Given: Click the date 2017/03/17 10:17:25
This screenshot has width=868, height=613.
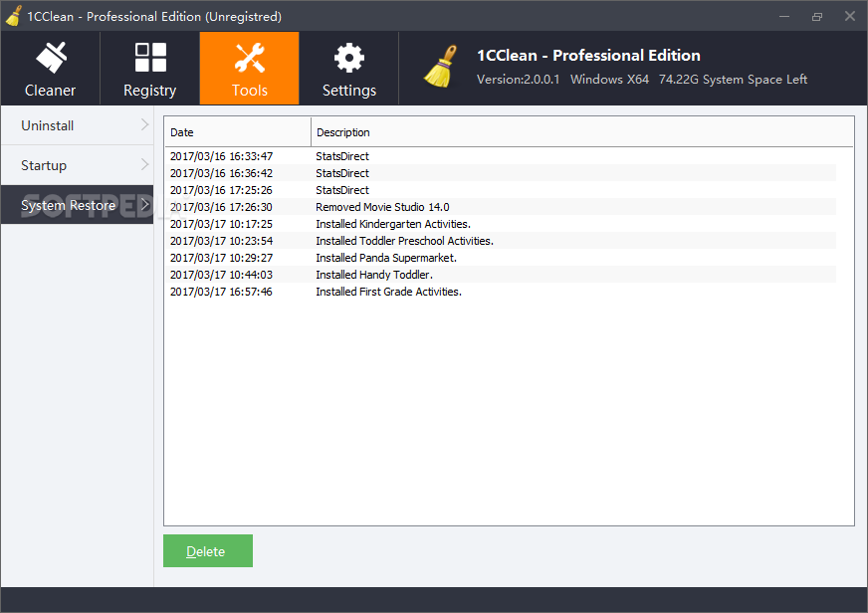Looking at the screenshot, I should pyautogui.click(x=221, y=224).
